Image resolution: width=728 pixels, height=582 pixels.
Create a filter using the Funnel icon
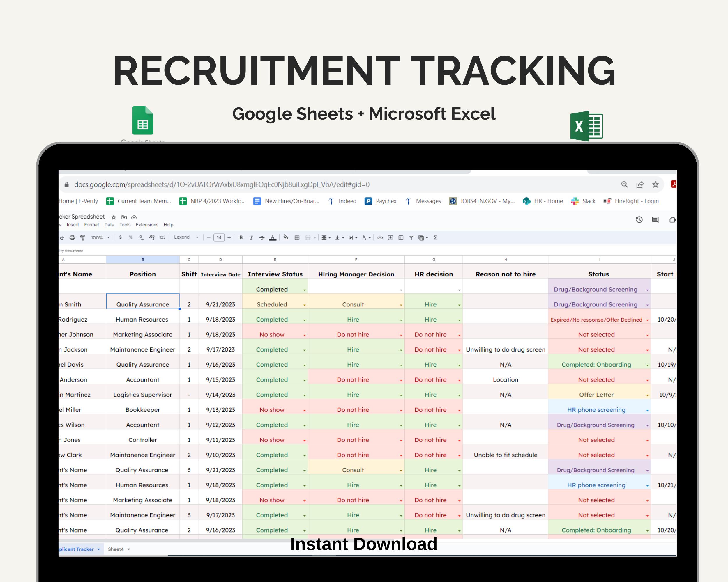click(411, 237)
